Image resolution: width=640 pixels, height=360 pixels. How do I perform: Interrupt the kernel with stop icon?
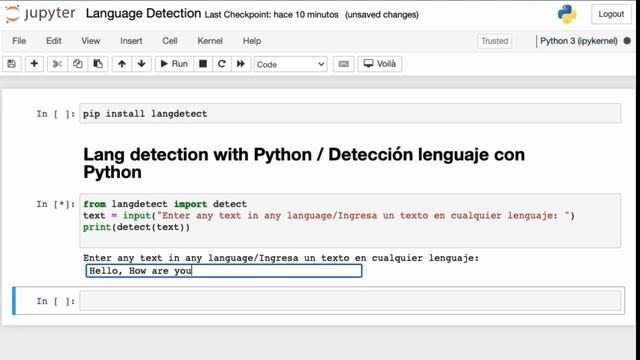(203, 64)
